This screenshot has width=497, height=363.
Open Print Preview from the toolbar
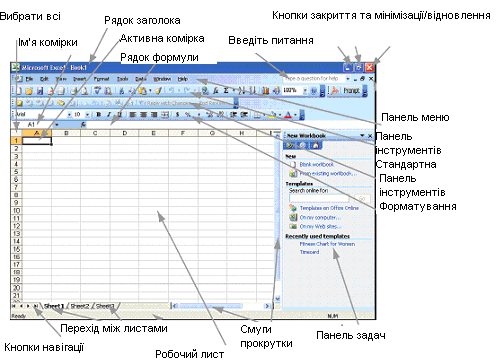(x=84, y=91)
